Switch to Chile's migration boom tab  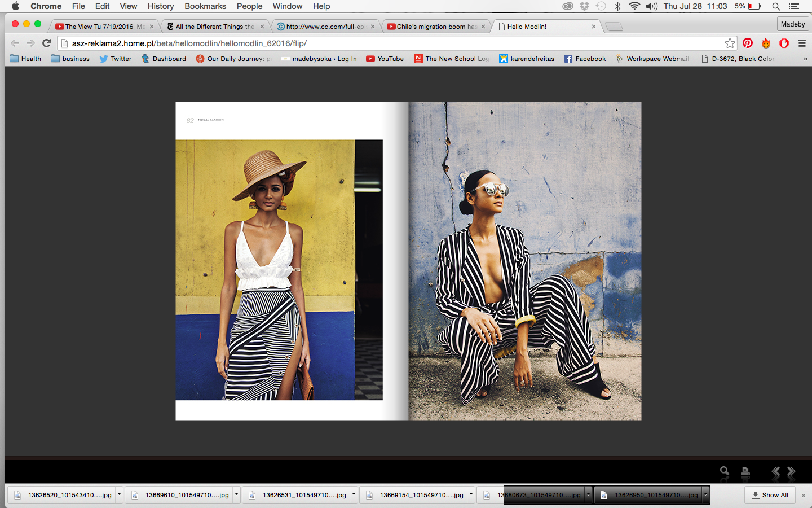tap(436, 27)
